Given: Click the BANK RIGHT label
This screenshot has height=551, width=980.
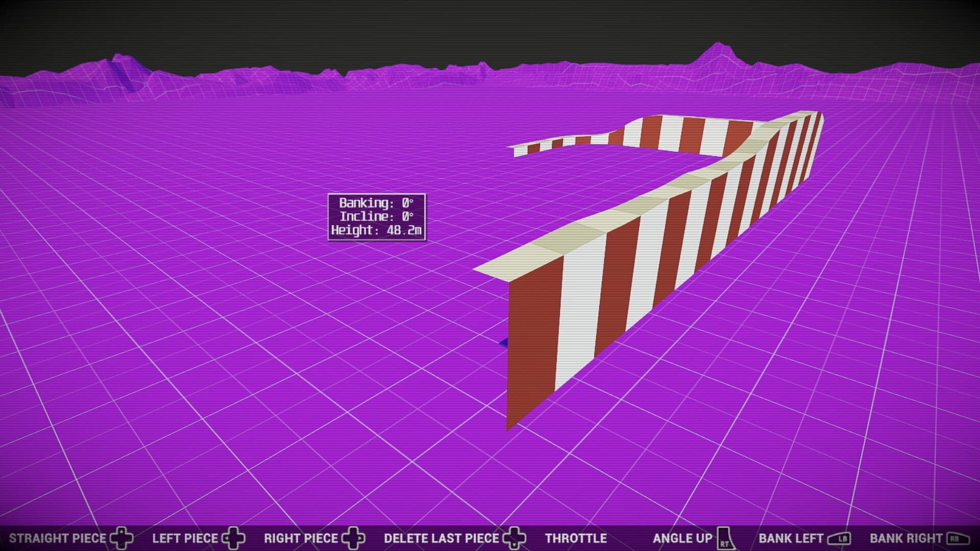Looking at the screenshot, I should coord(905,538).
